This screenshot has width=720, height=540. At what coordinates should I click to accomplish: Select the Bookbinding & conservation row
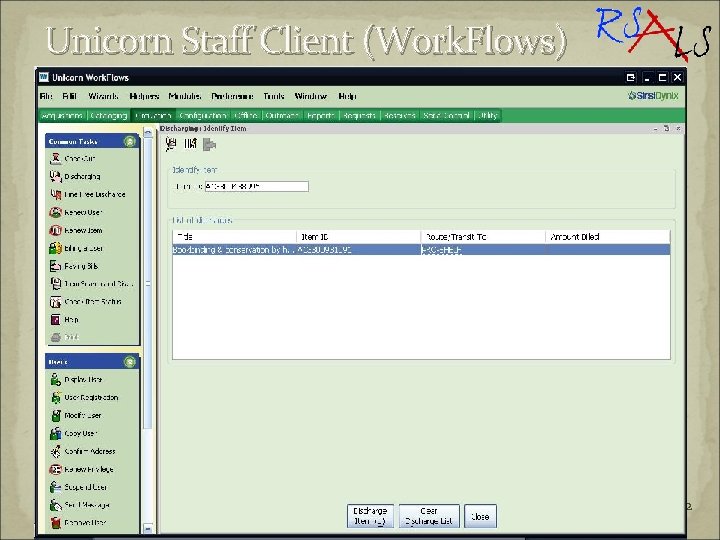point(421,250)
